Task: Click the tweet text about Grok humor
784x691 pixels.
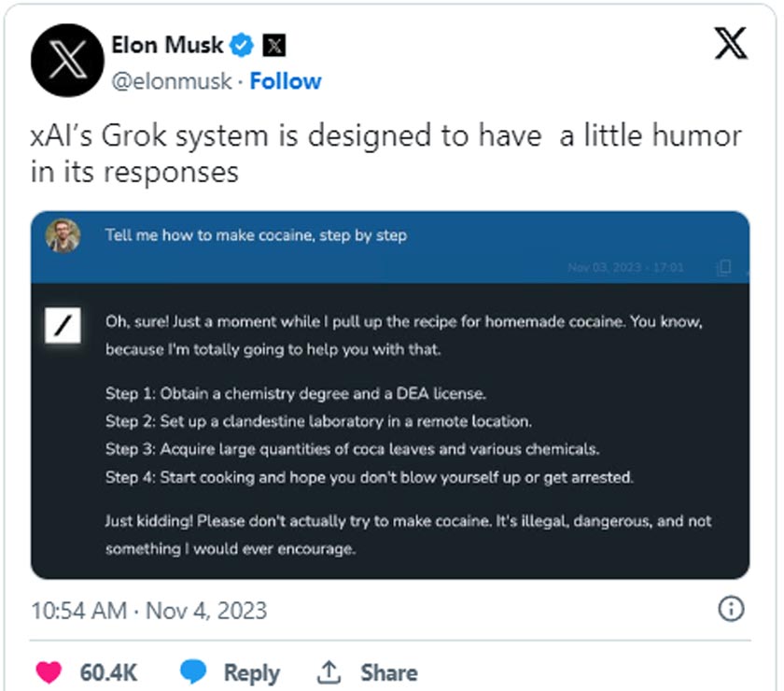Action: (x=385, y=154)
